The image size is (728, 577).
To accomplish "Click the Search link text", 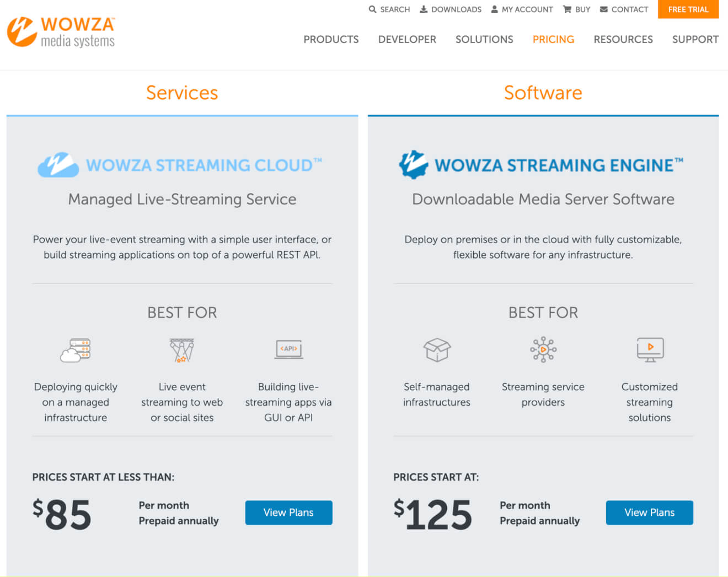I will [x=395, y=9].
